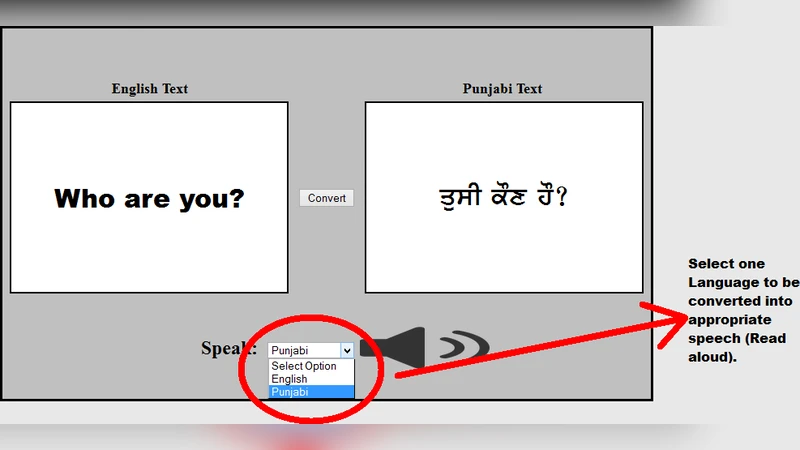Select English from the Speak list

[290, 379]
